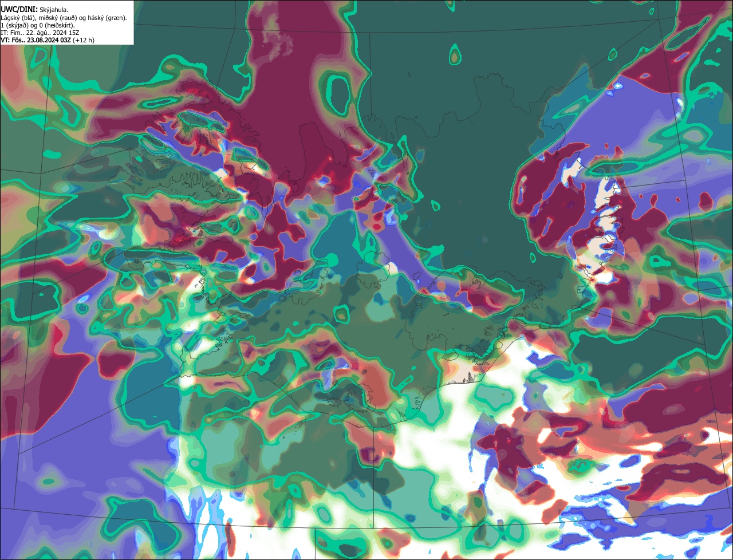Select the 'Lágský (blá), miðský (rauð)' legend line
733x560 pixels.
click(64, 18)
